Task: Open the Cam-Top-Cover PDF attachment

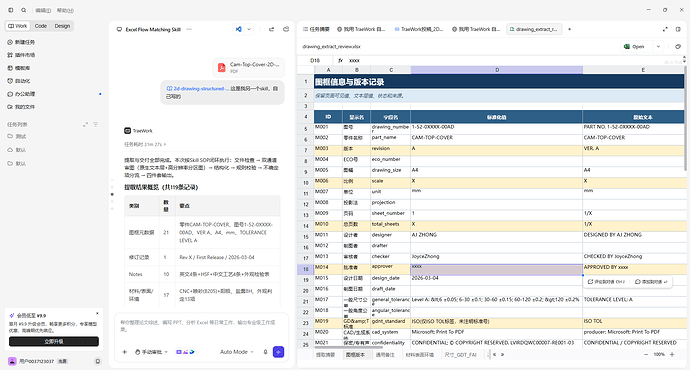Action: tap(249, 67)
